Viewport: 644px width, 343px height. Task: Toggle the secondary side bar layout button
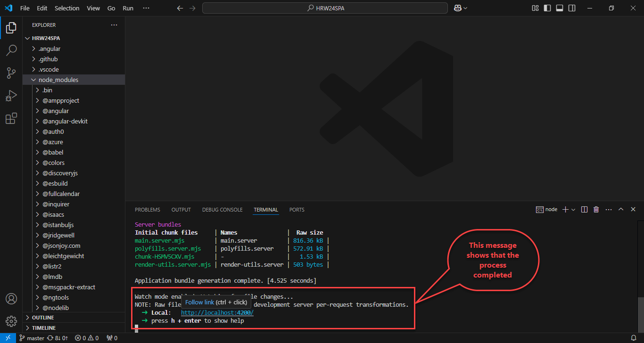coord(572,8)
